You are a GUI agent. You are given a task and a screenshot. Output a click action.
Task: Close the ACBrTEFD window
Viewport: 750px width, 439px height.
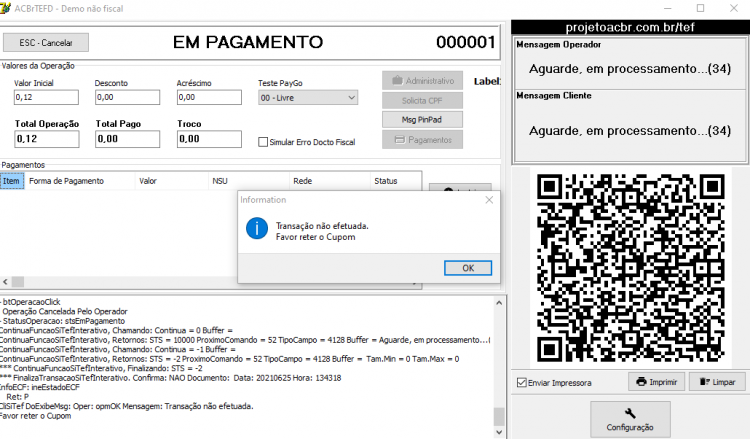click(x=734, y=8)
